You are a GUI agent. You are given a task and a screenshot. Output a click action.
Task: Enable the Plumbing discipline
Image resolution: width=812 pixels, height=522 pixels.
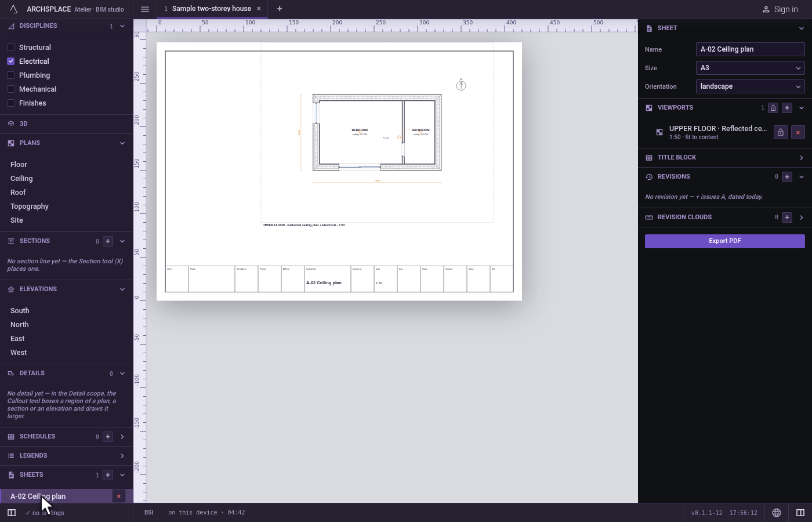point(10,75)
